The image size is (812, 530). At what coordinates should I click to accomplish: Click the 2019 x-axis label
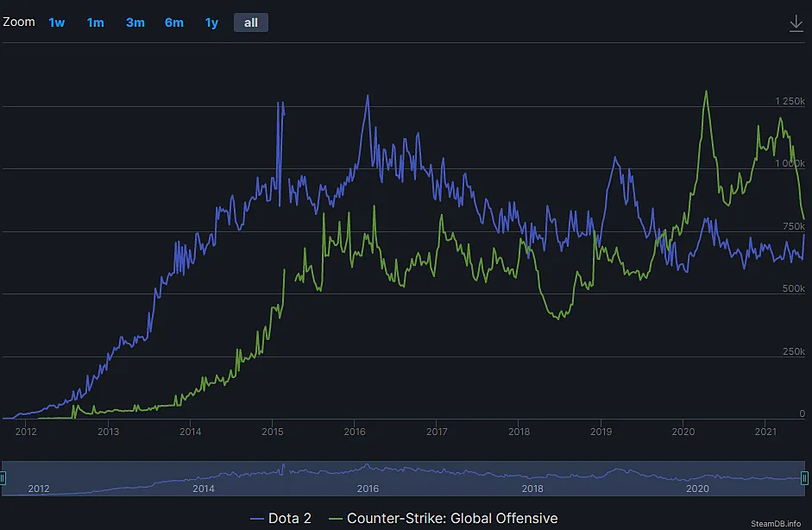[601, 432]
